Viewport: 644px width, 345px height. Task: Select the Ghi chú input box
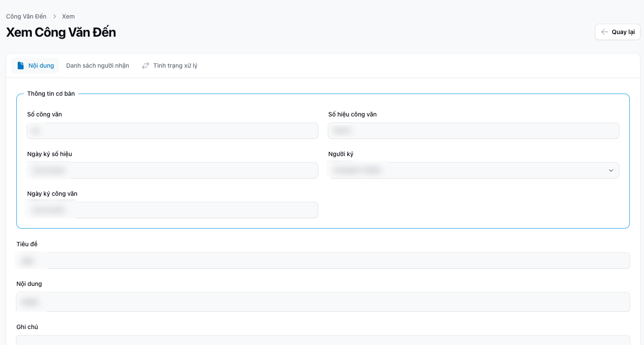(323, 340)
